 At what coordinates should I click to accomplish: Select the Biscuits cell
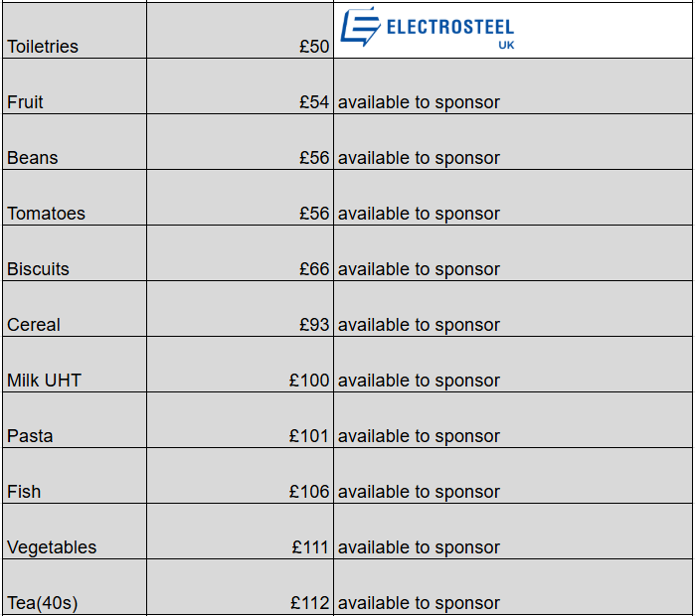39,269
